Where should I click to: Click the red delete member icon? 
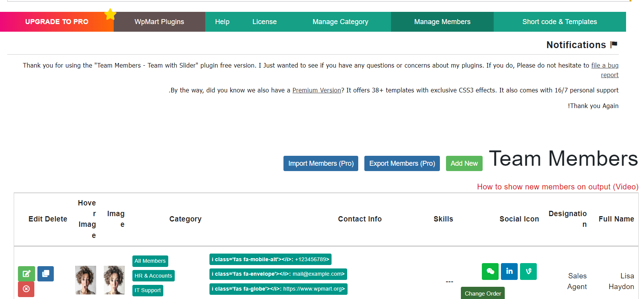coord(26,289)
